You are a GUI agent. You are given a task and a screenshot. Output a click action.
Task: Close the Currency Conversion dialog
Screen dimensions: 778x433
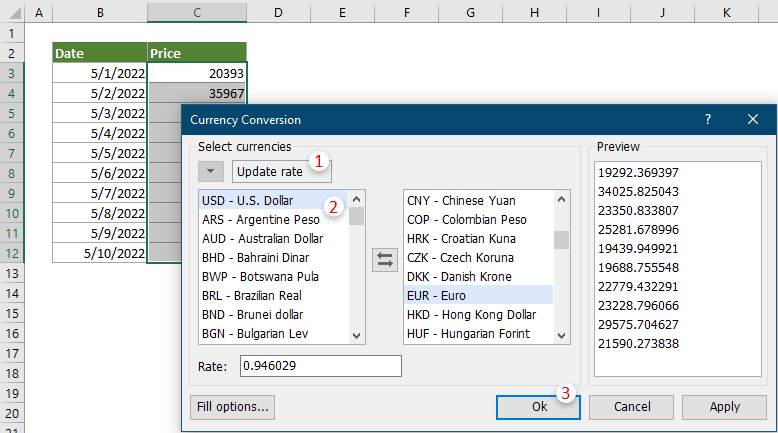pyautogui.click(x=753, y=119)
